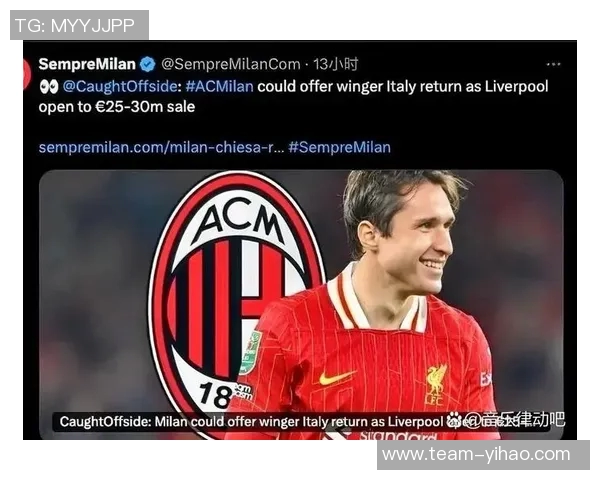Open the SempreMilan display name
600x480 pixels.
(87, 64)
